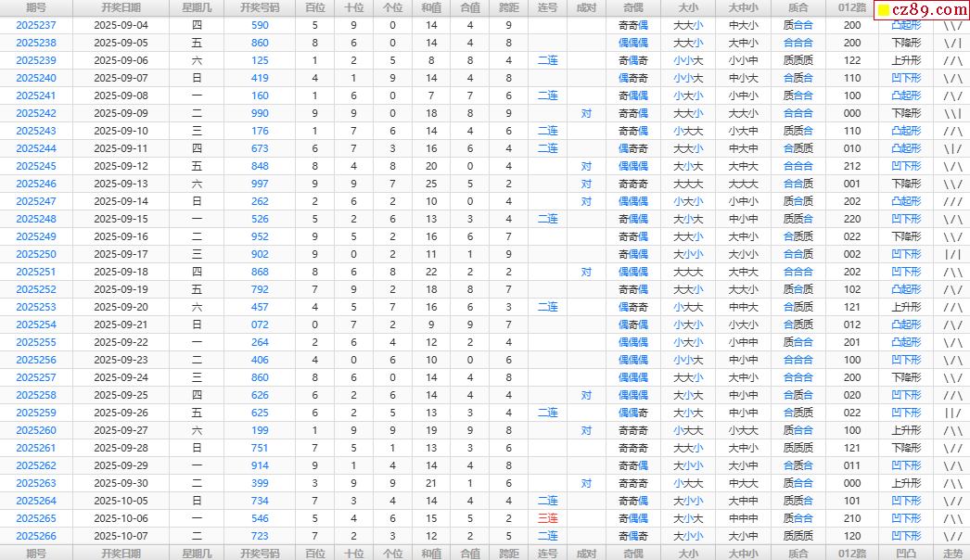This screenshot has height=560, width=970.
Task: Open issue link 2025247
Action: pos(36,201)
